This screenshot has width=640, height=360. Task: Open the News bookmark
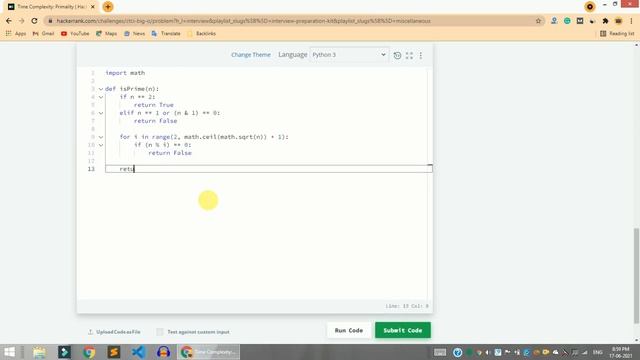(134, 33)
